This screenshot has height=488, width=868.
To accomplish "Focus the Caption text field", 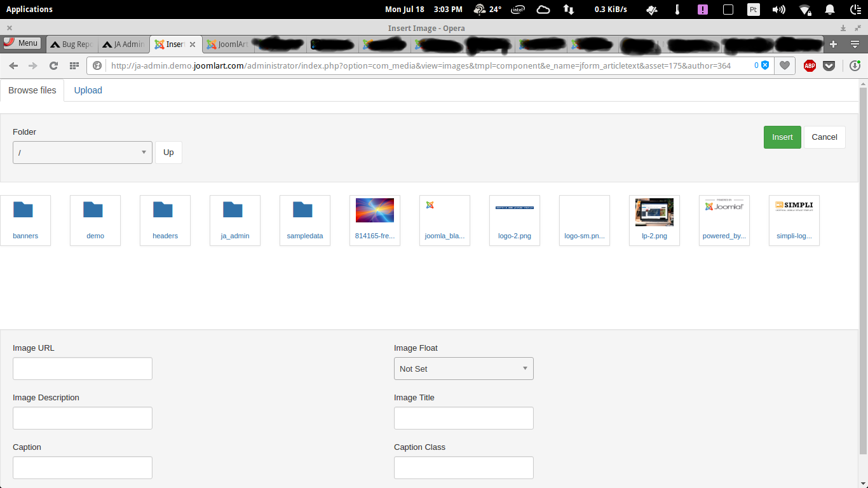I will [x=83, y=468].
